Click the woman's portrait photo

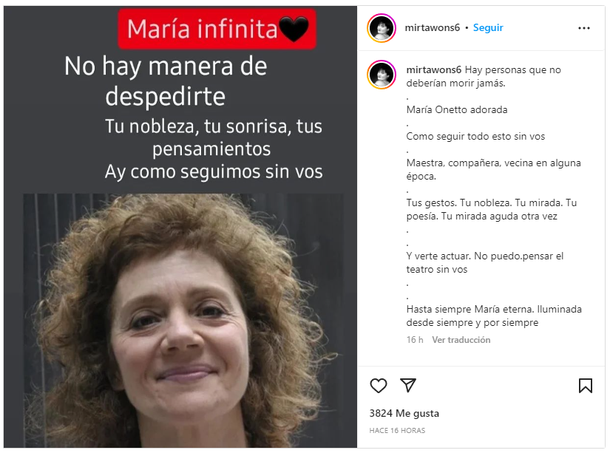[x=183, y=320]
